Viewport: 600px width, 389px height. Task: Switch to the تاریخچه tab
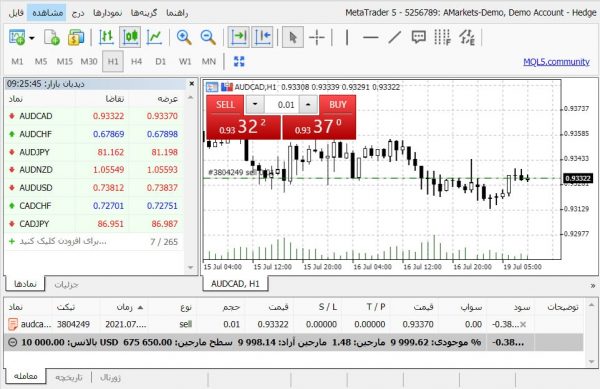[68, 378]
